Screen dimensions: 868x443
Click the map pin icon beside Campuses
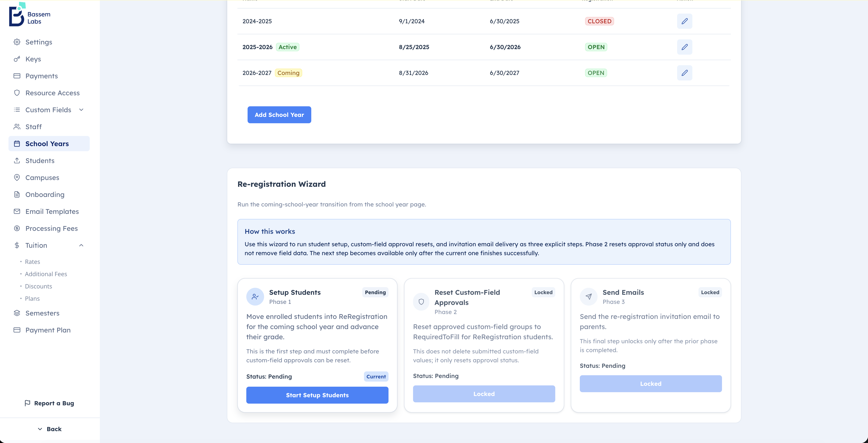tap(17, 177)
